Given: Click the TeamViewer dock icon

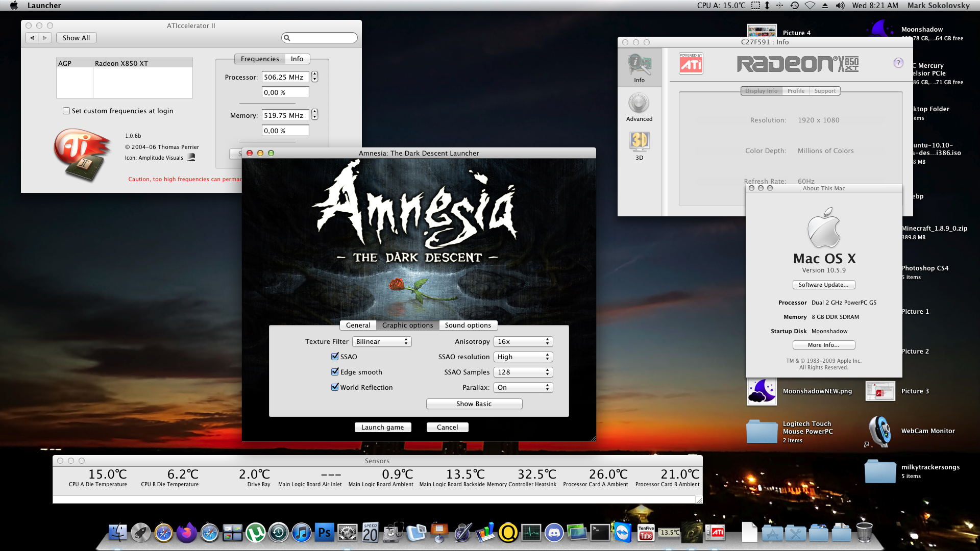Looking at the screenshot, I should [623, 533].
